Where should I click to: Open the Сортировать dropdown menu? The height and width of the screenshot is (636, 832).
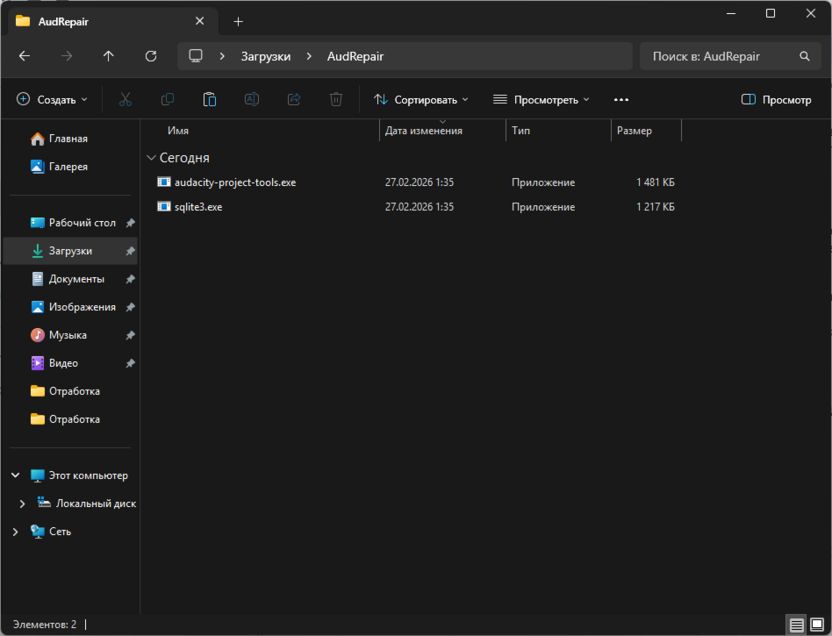421,100
